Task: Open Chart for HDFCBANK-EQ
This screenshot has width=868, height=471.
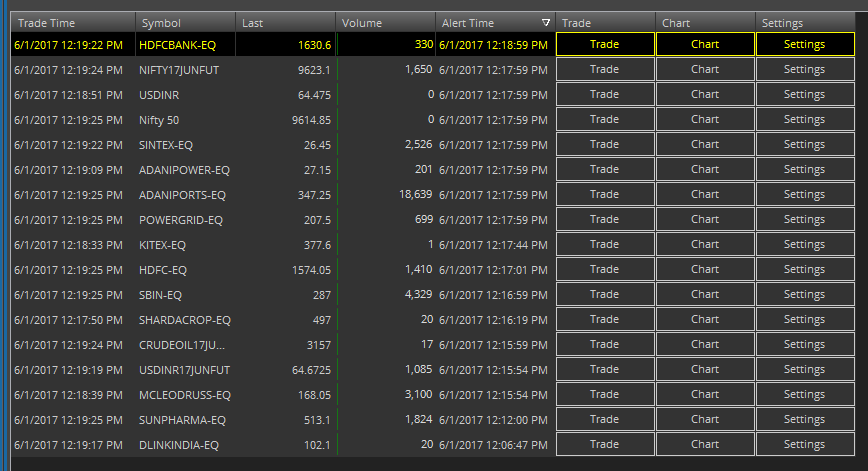Action: tap(705, 44)
